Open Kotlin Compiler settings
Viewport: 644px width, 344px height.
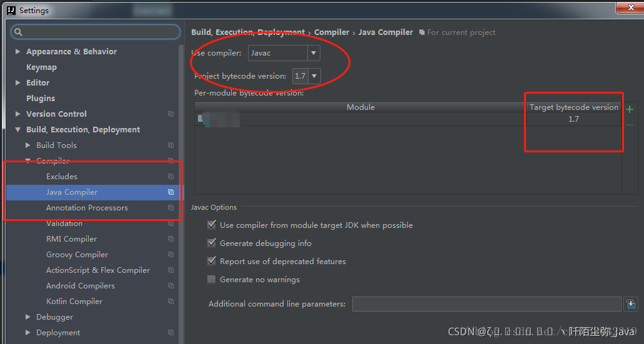pyautogui.click(x=74, y=302)
